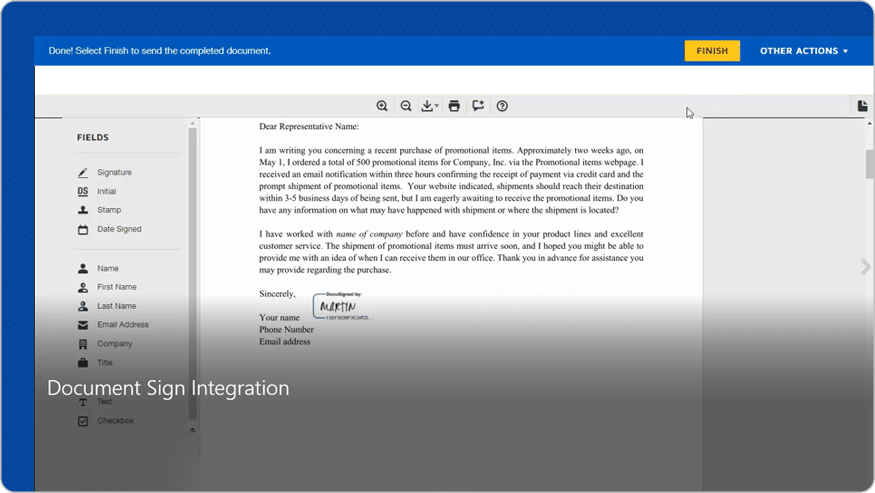Click the fields panel scrollbar
Image resolution: width=875 pixels, height=493 pixels.
(193, 274)
